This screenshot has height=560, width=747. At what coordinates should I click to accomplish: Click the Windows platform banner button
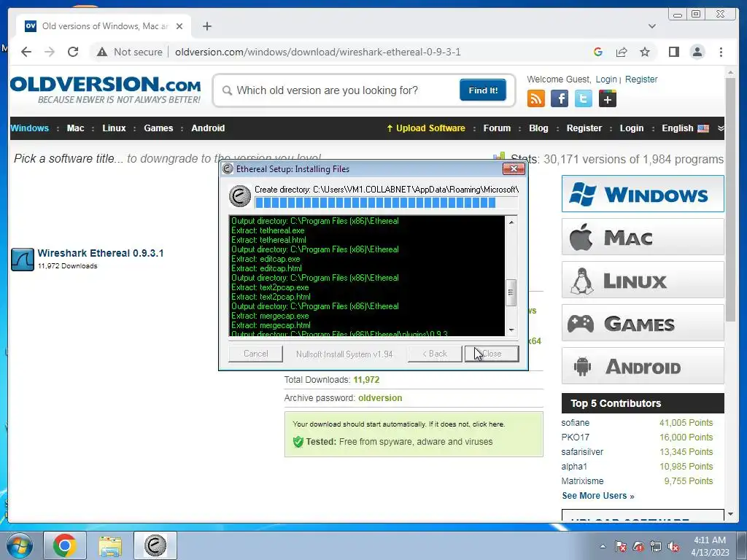click(x=643, y=194)
